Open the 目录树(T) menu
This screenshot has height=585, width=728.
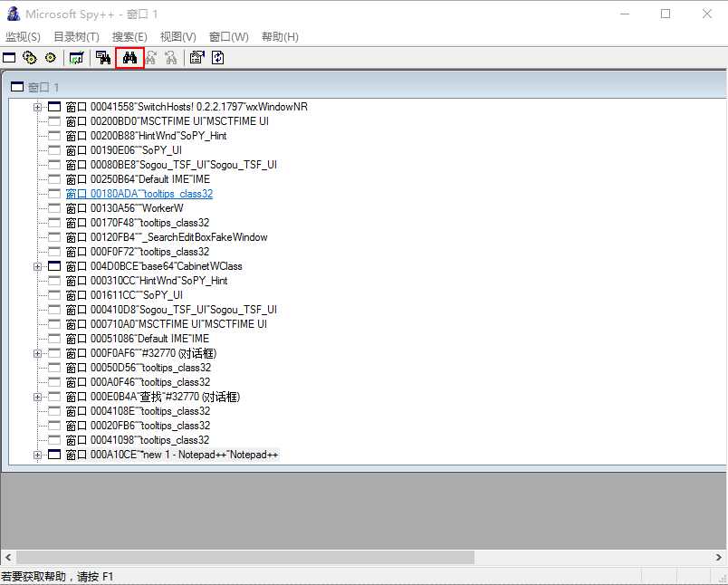point(77,37)
